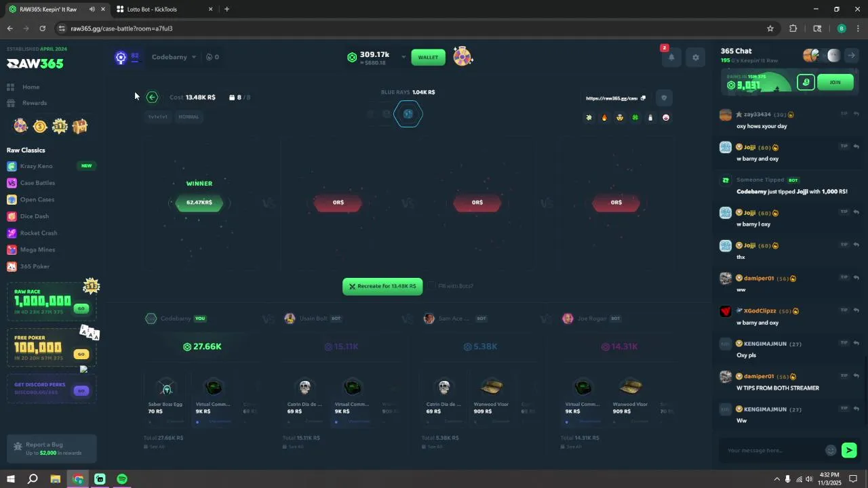Toggle Fill with Bots checkbox
Viewport: 868px width, 488px height.
(431, 286)
